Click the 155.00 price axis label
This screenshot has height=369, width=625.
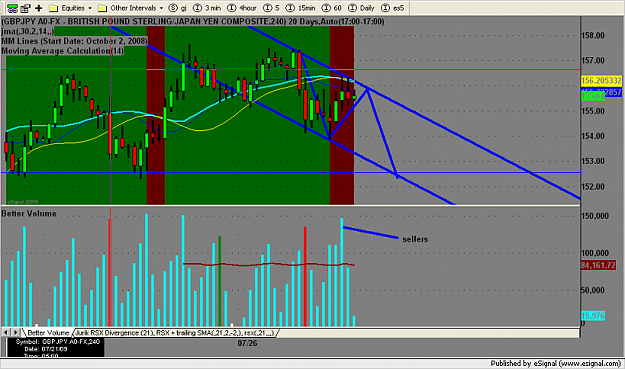point(593,111)
